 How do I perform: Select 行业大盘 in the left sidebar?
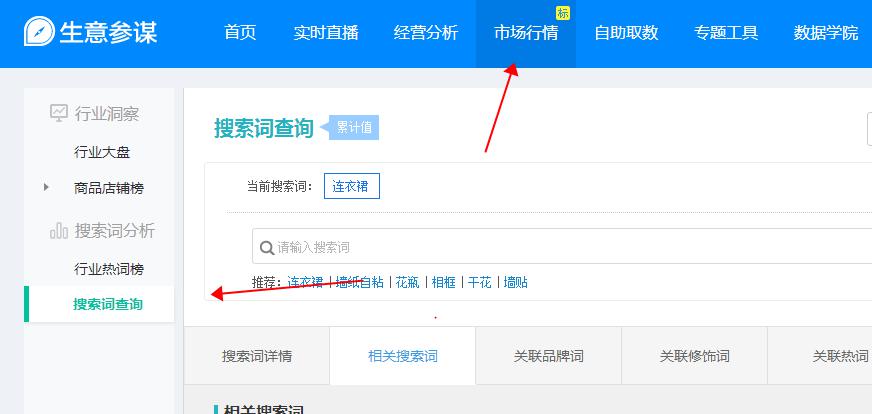click(102, 152)
